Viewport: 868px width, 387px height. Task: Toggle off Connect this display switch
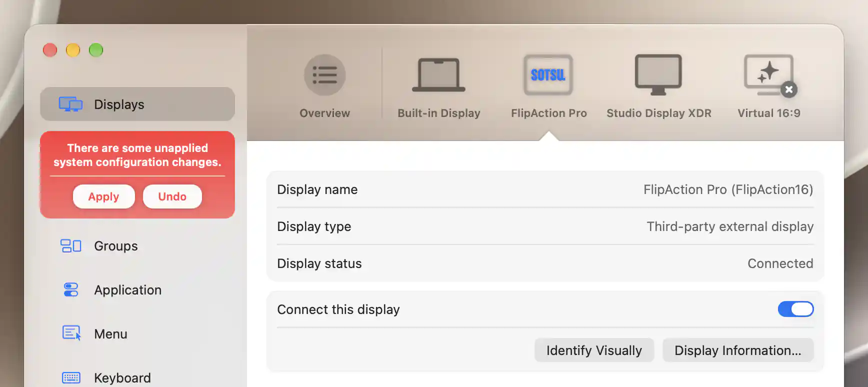click(795, 309)
